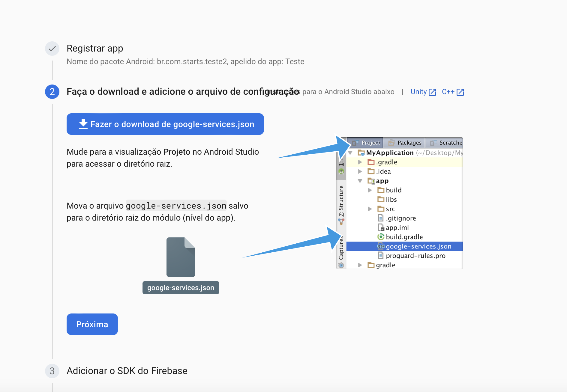567x392 pixels.
Task: Click the external-link icon next to C++
Action: (x=460, y=92)
